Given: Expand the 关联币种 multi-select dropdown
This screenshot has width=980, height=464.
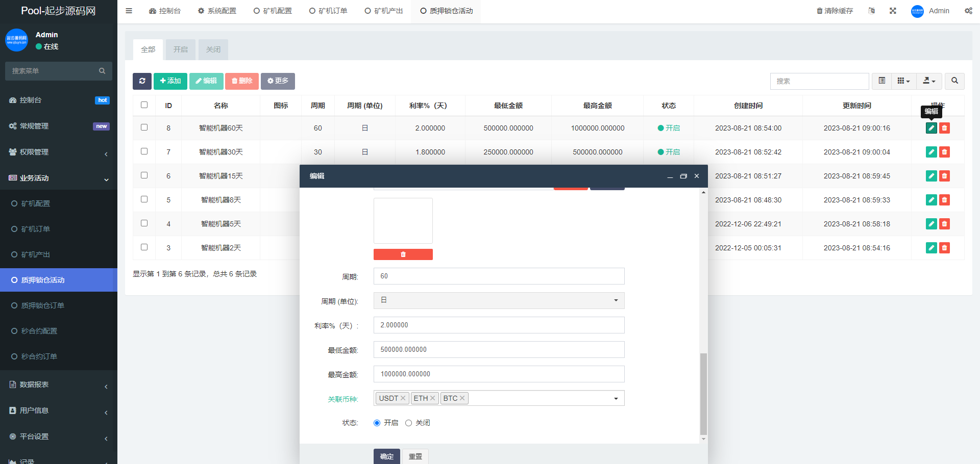Looking at the screenshot, I should coord(616,398).
